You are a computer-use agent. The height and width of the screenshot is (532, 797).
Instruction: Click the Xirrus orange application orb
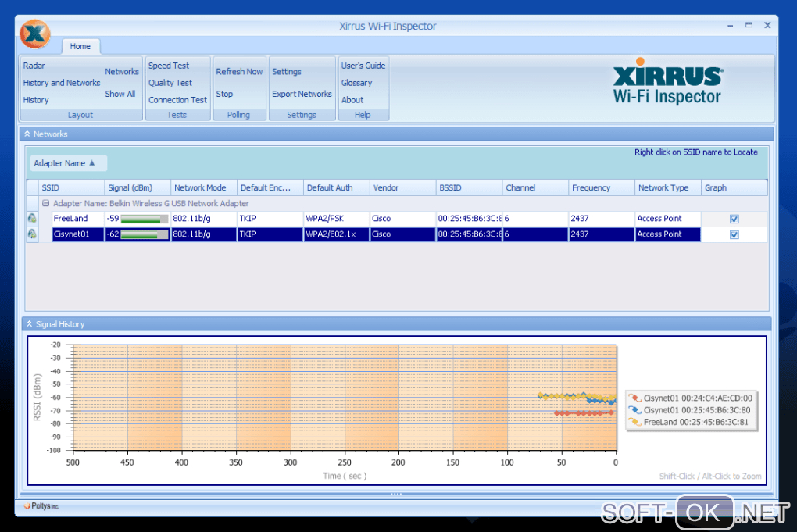34,34
